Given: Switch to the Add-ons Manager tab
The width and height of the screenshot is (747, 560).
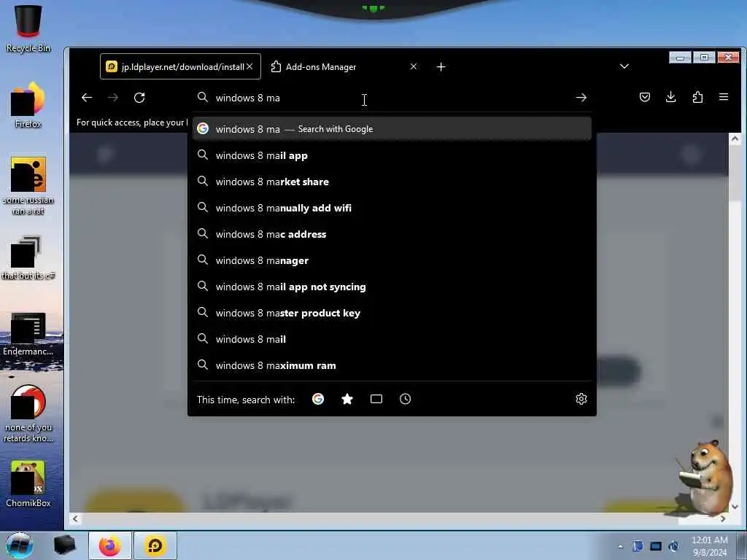Looking at the screenshot, I should coord(343,66).
